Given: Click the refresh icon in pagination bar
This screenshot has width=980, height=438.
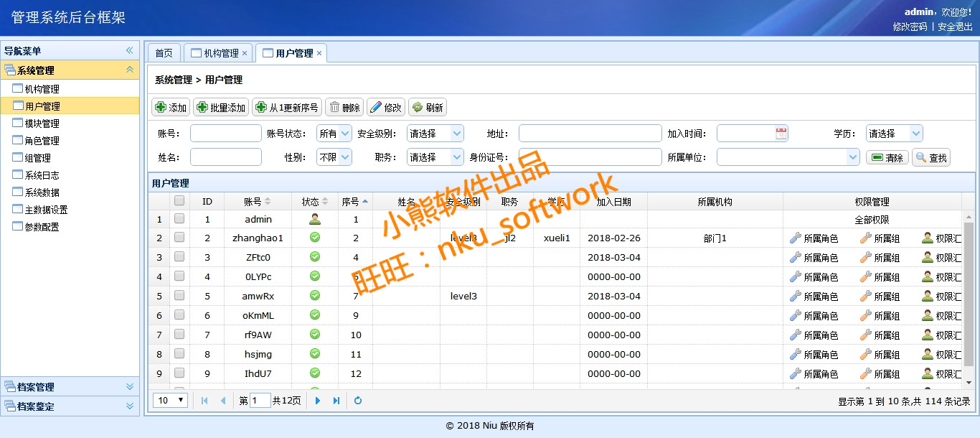Looking at the screenshot, I should coord(358,401).
